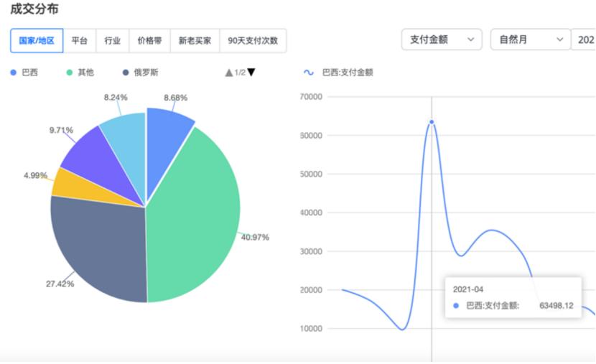
Task: Open the 价格带 tab
Action: pos(149,41)
